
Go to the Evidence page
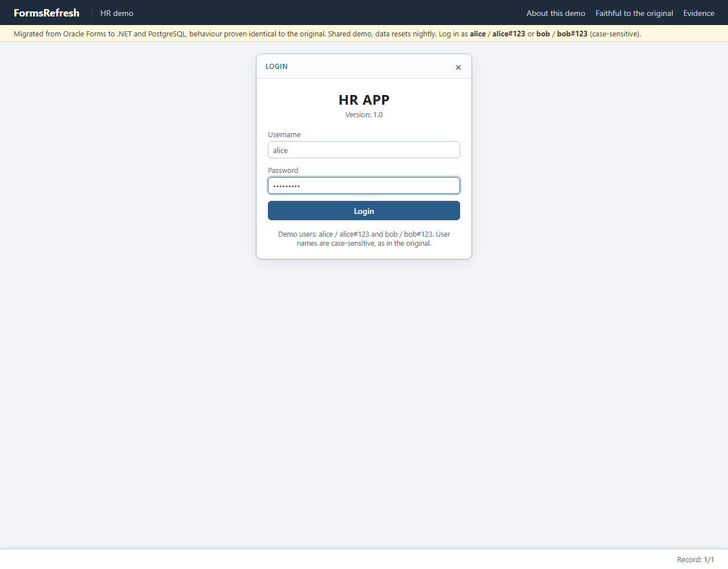698,13
